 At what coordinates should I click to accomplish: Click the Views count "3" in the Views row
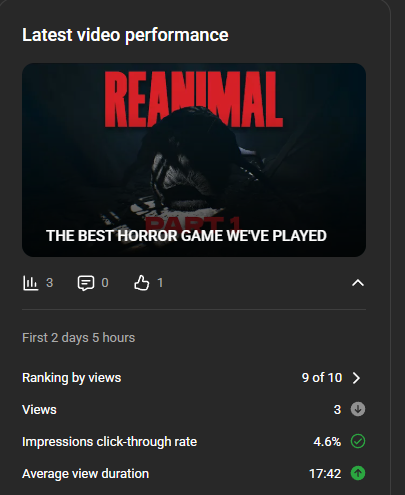click(337, 410)
